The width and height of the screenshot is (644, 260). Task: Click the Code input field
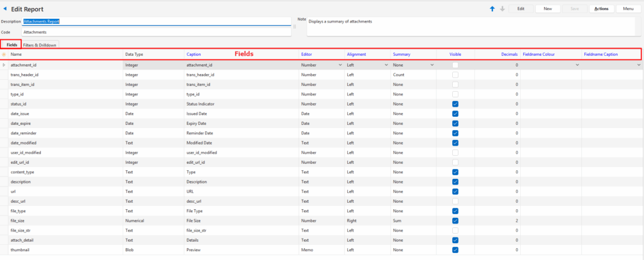tap(157, 31)
